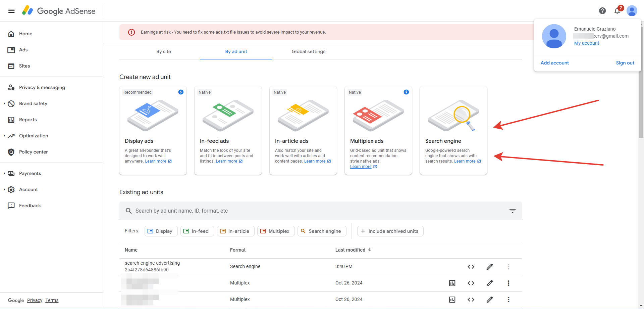Click the page vertical scrollbar
The height and width of the screenshot is (309, 644).
[641, 82]
